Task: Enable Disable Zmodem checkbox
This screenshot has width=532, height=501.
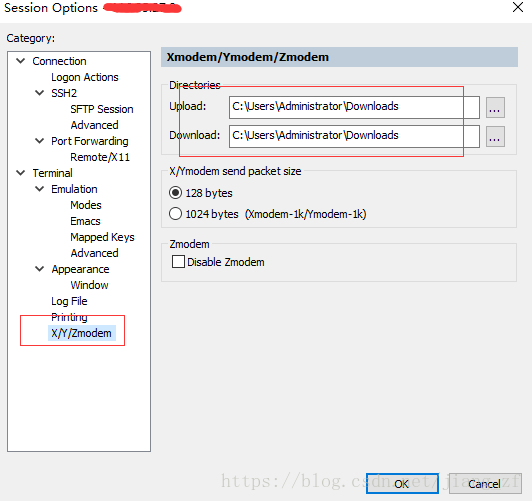Action: [x=218, y=262]
